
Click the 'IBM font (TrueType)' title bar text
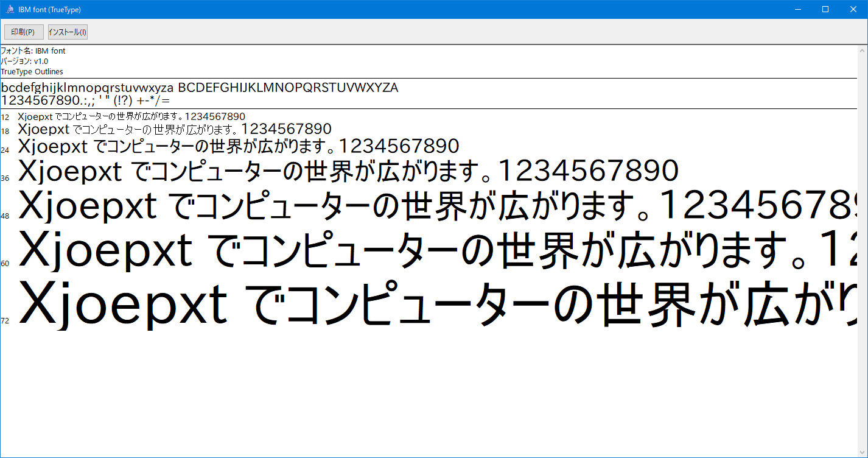(x=50, y=10)
